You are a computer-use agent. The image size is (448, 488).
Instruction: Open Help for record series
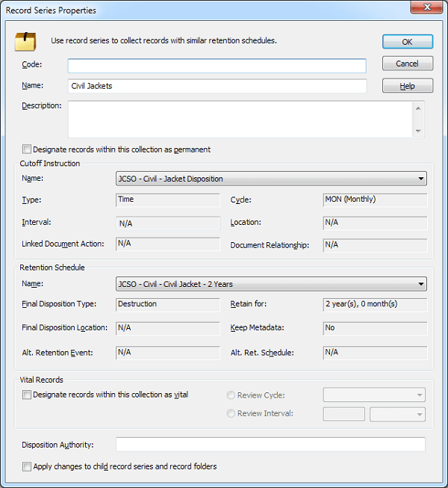tap(408, 86)
